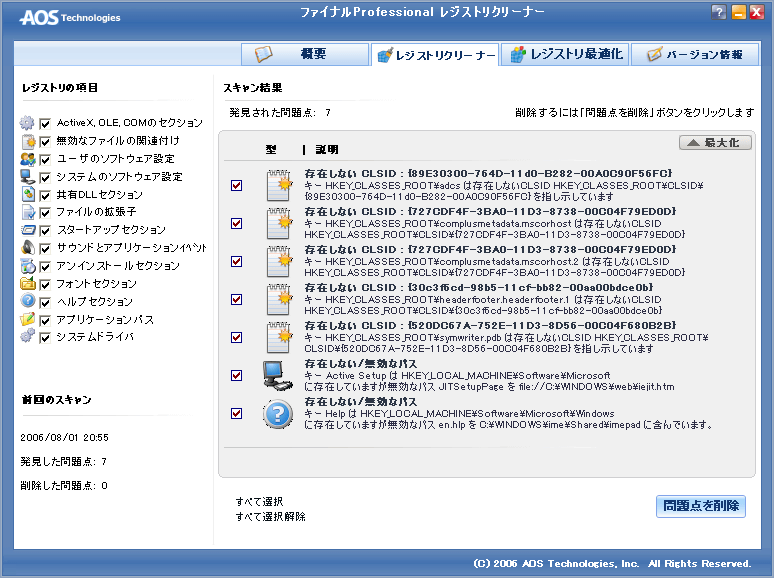The image size is (774, 578).
Task: Click blue question mark icon for Help entry
Action: (278, 414)
